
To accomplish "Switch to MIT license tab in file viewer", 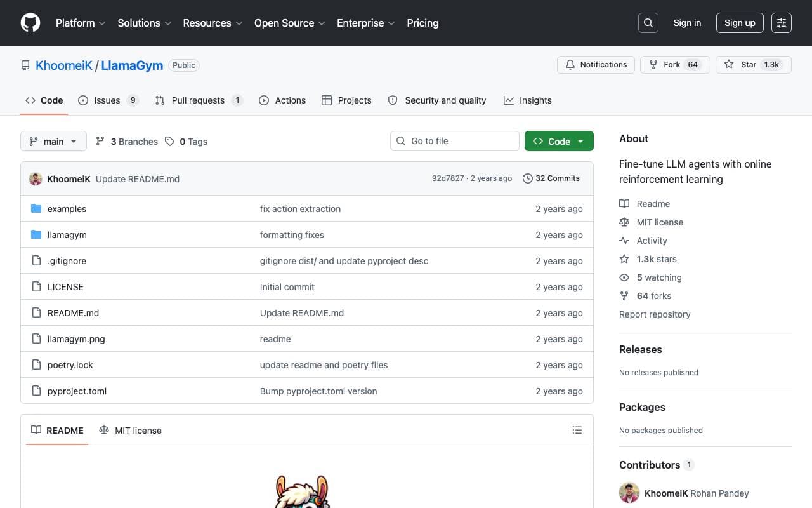I will coord(130,431).
